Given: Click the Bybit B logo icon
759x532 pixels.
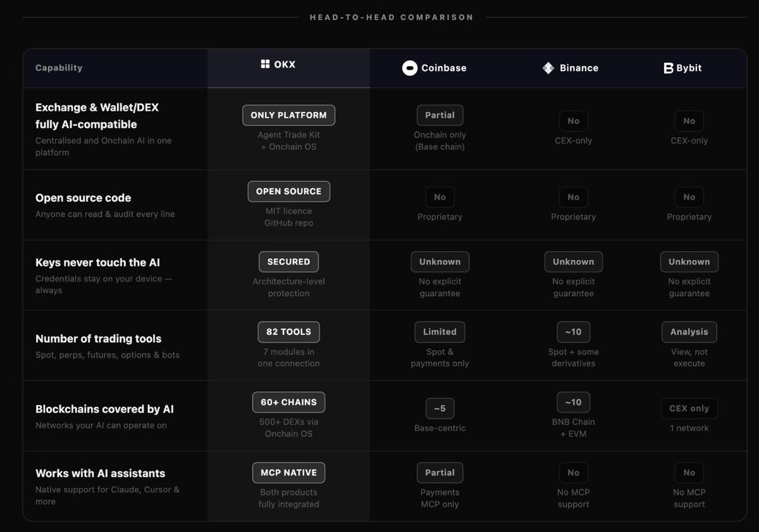Looking at the screenshot, I should click(x=668, y=68).
